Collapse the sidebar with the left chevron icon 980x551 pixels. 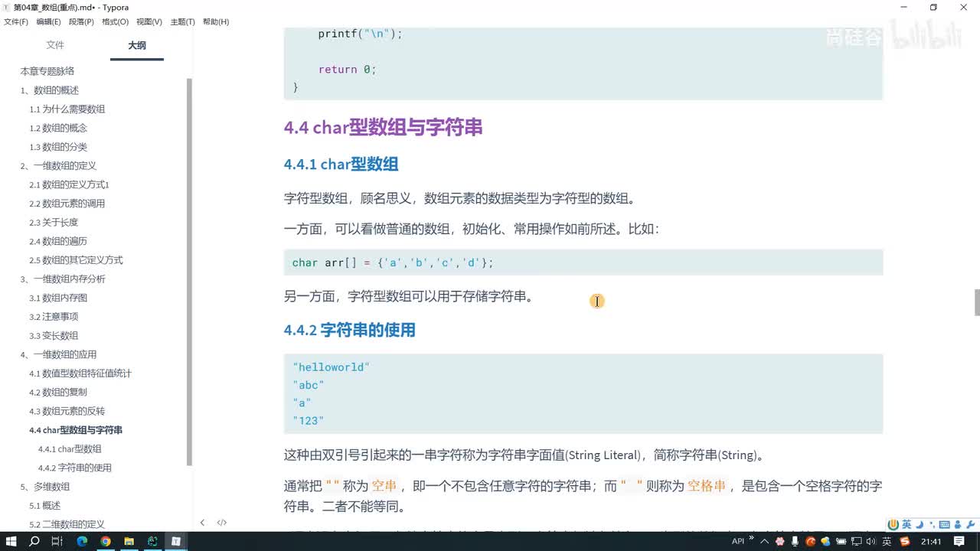pos(202,523)
